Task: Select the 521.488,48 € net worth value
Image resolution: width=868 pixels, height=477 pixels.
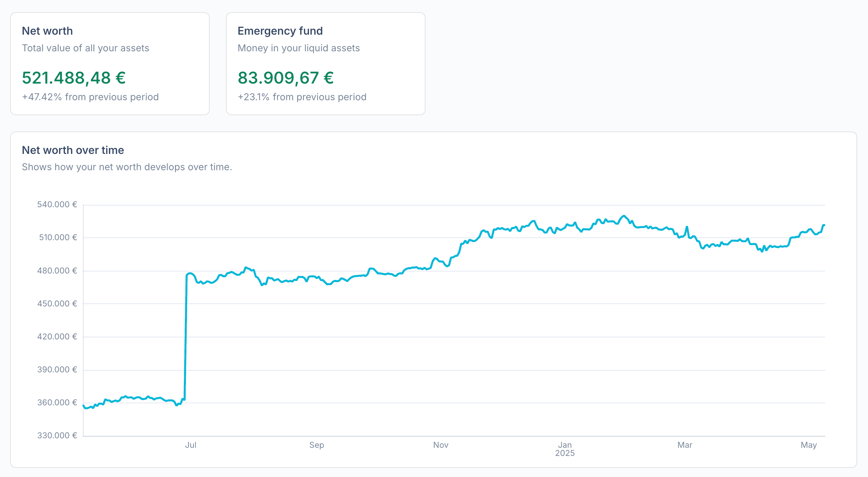Action: (74, 78)
